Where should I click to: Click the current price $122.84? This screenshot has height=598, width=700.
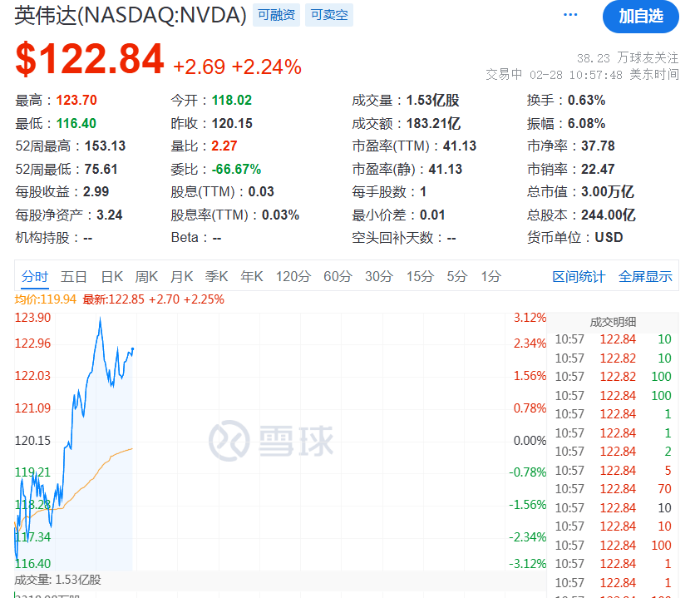click(x=90, y=59)
